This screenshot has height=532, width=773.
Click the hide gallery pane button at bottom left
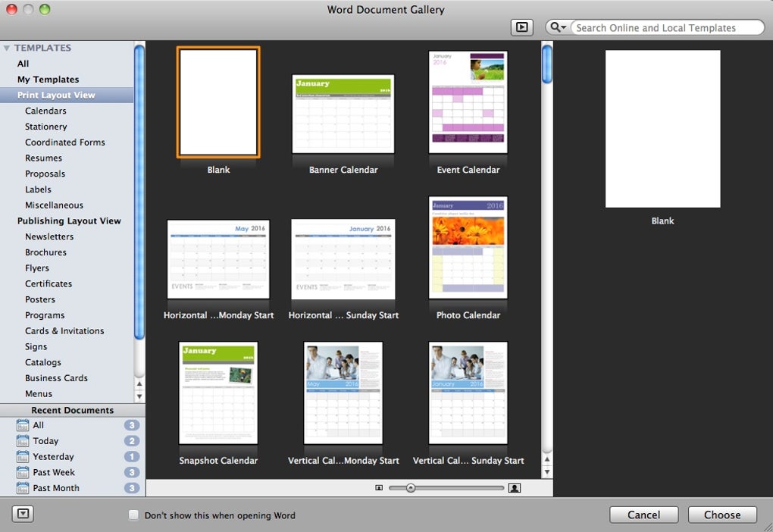tap(23, 514)
